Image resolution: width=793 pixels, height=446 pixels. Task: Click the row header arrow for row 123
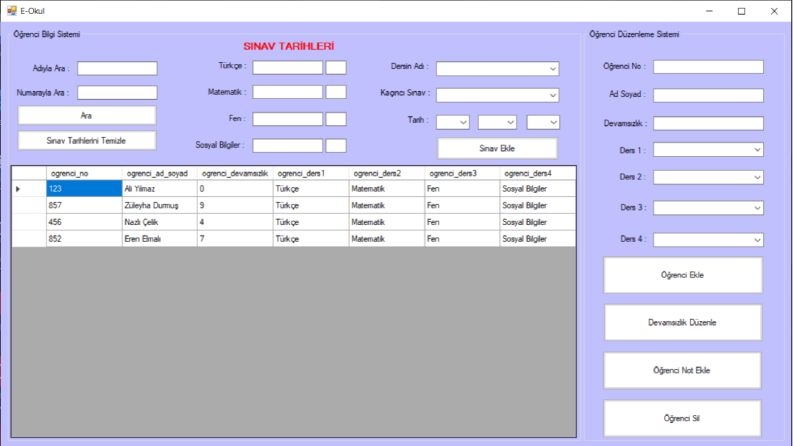click(29, 189)
